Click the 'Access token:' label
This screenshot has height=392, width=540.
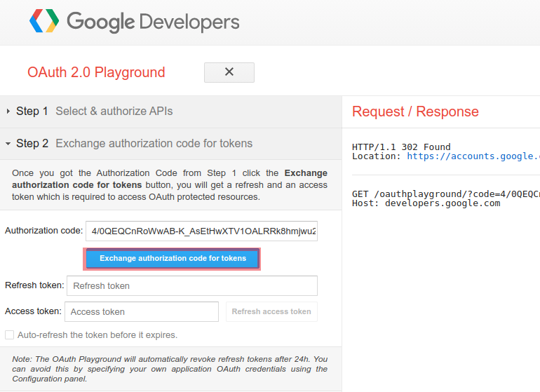[x=33, y=311]
